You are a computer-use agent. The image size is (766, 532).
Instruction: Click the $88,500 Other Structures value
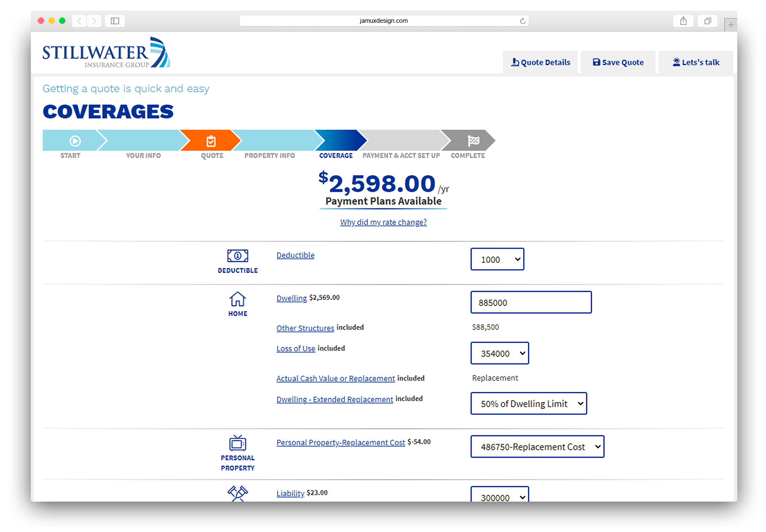pyautogui.click(x=485, y=327)
